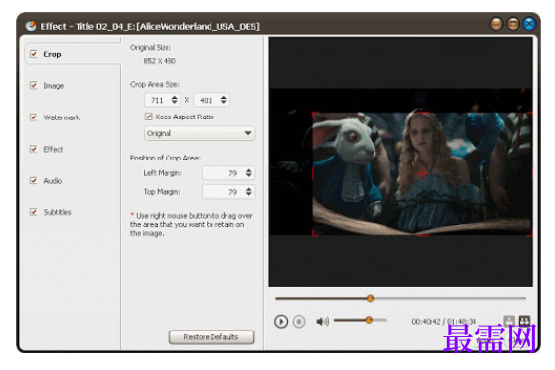
Task: Open the Audio tab
Action: coord(53,181)
